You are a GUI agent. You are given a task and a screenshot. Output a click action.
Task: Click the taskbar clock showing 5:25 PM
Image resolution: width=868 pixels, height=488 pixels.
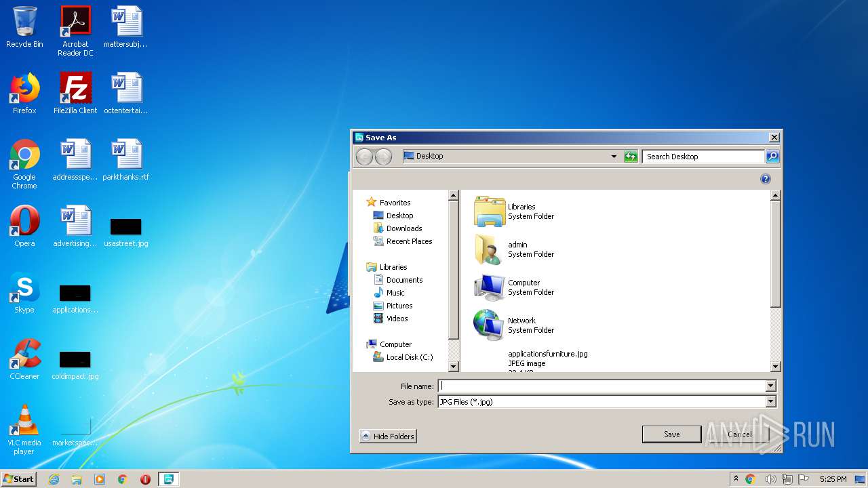point(833,479)
